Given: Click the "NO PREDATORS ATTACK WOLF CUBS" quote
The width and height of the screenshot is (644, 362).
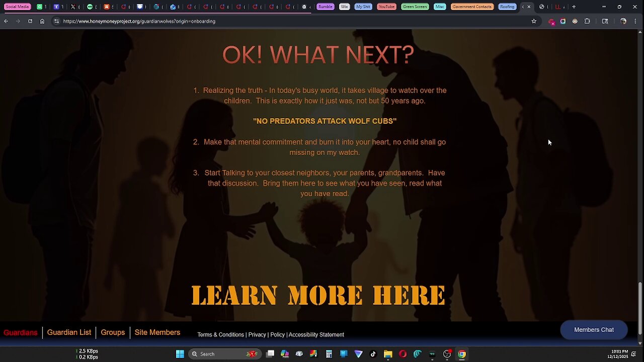Looking at the screenshot, I should click(325, 121).
